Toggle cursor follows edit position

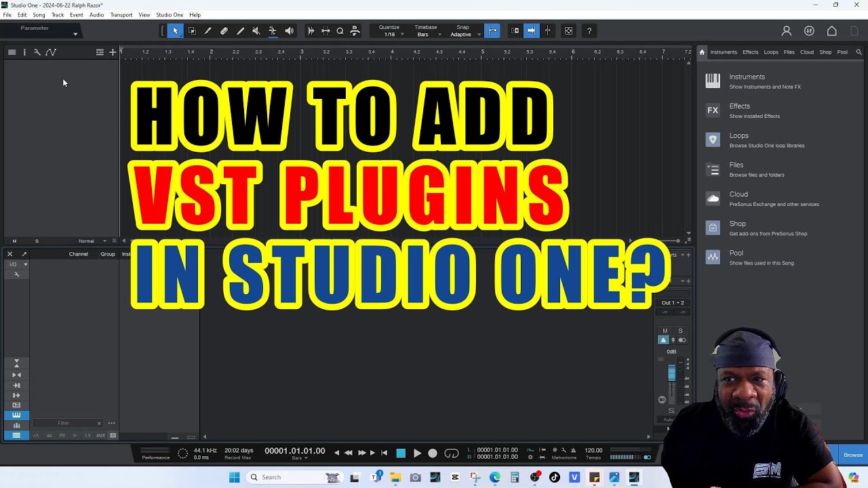point(547,30)
